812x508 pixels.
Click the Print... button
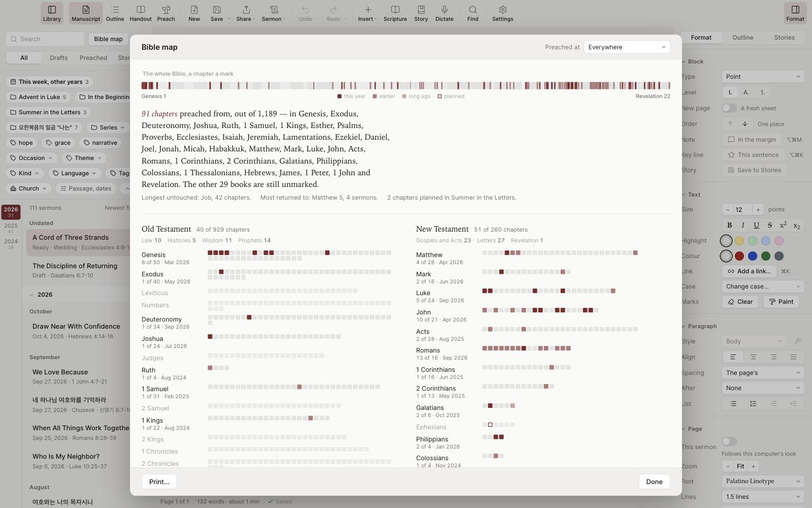tap(159, 482)
